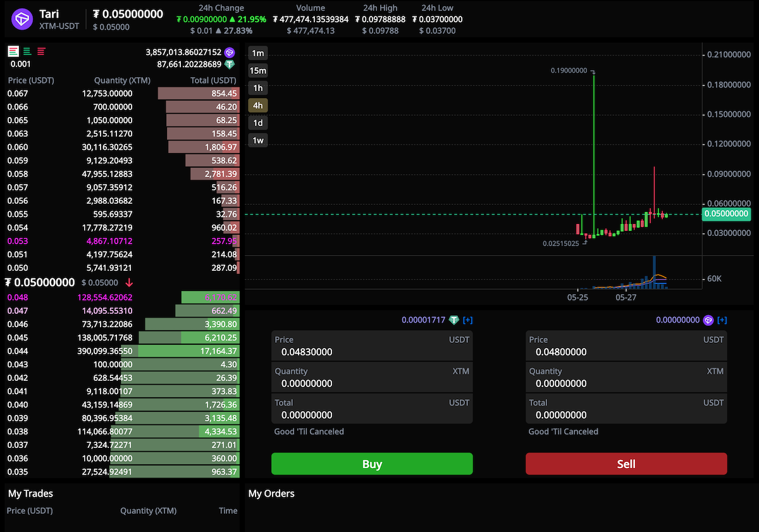759x532 pixels.
Task: Click the 0.19000000 high label on chart
Action: (x=569, y=71)
